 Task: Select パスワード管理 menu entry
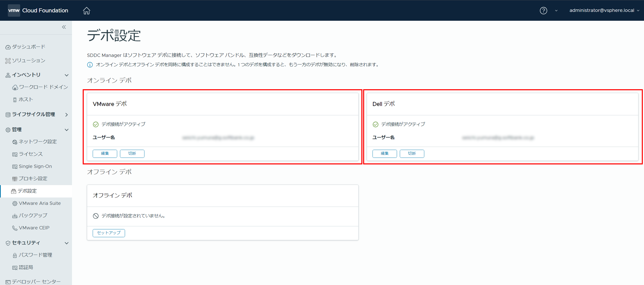click(36, 255)
